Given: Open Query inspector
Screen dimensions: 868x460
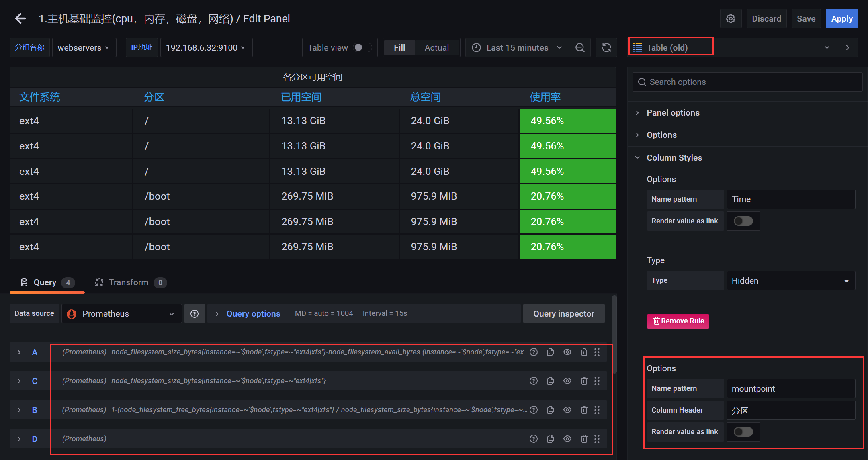Looking at the screenshot, I should 563,314.
